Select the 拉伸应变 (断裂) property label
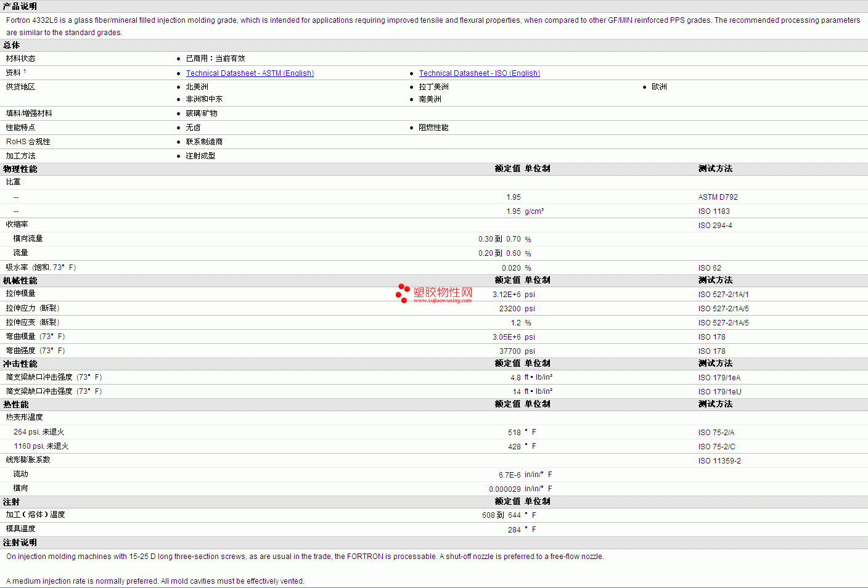The width and height of the screenshot is (868, 588). 33,322
